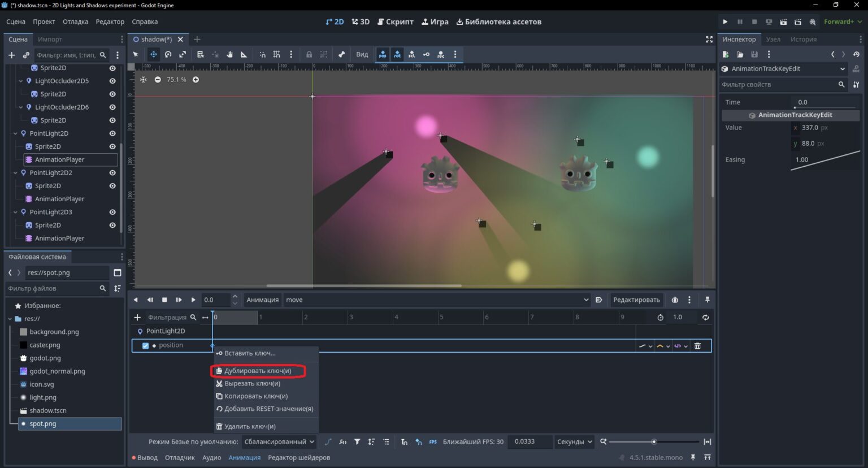The width and height of the screenshot is (868, 468).
Task: Toggle visibility of PointLight2D2 node
Action: pos(112,172)
